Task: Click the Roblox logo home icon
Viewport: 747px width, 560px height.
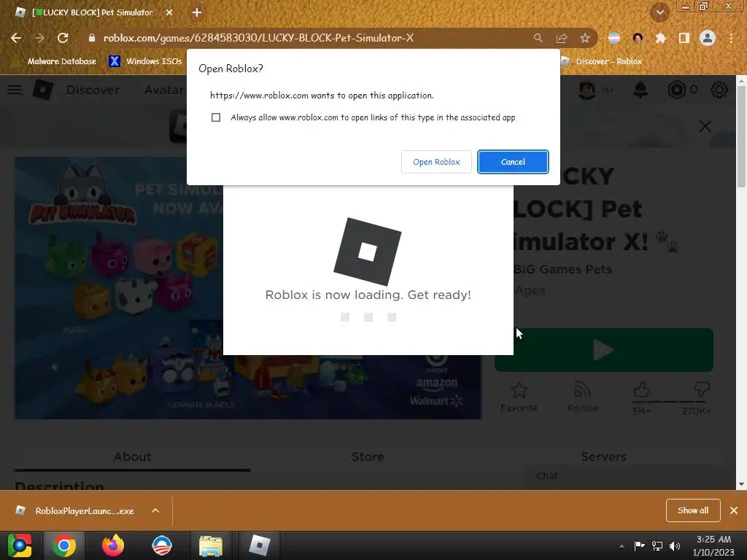Action: tap(43, 90)
